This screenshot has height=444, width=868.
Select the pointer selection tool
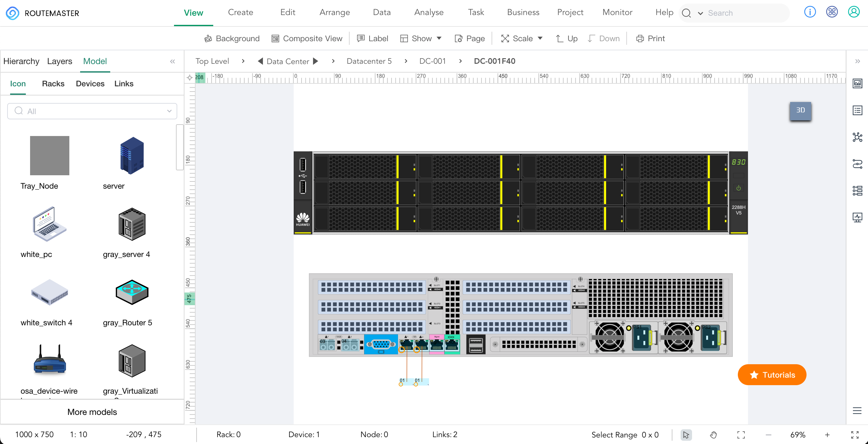pos(686,435)
